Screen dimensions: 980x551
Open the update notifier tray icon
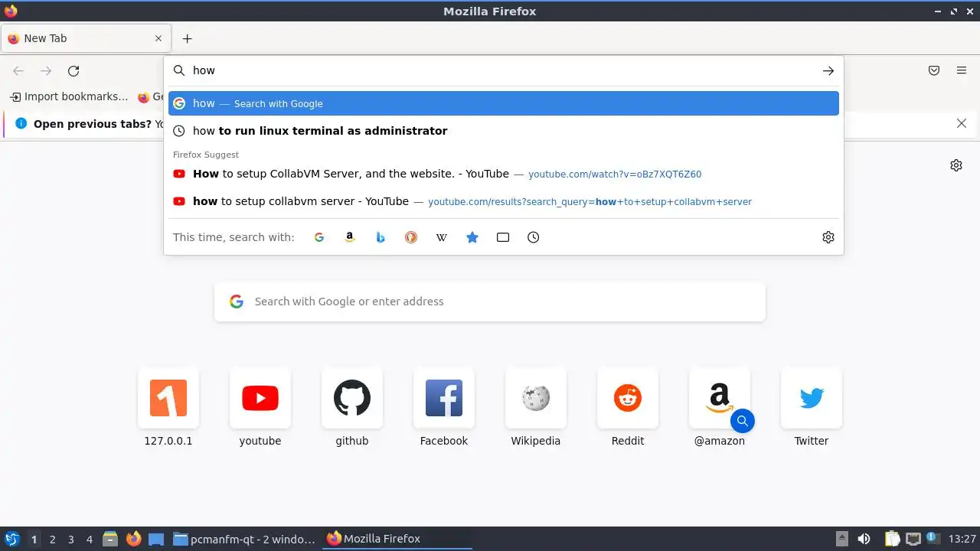933,538
